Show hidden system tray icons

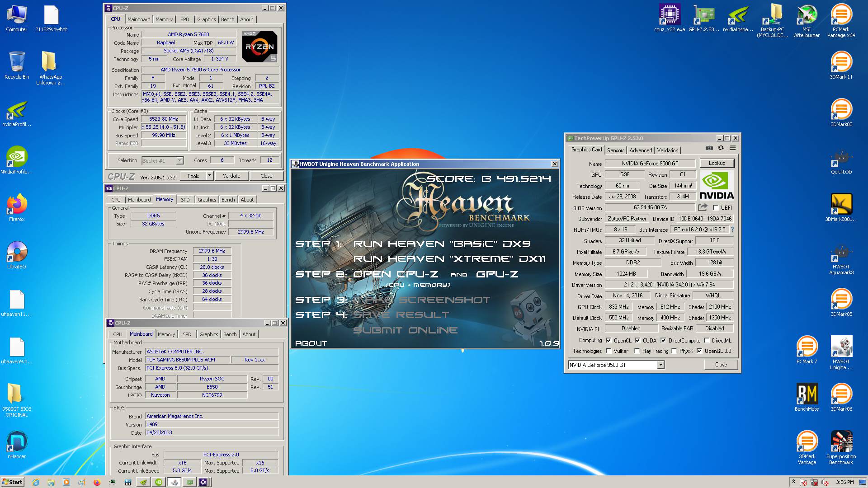[793, 482]
